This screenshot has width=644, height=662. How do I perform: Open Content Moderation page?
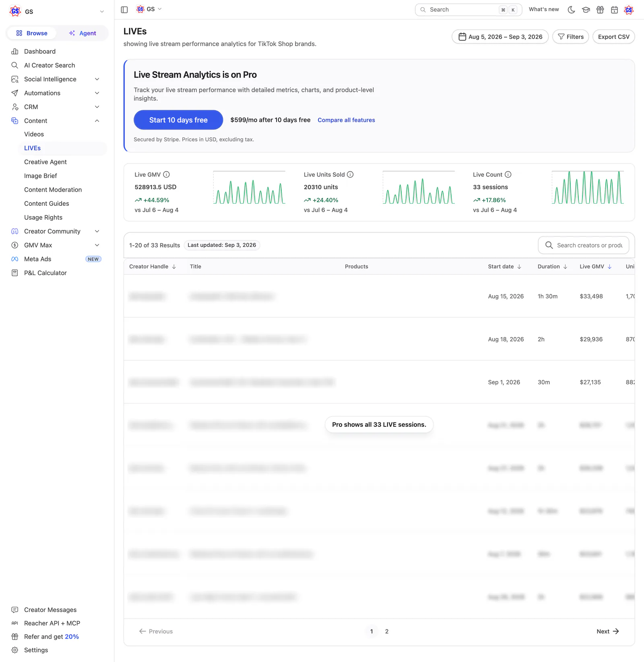(53, 190)
